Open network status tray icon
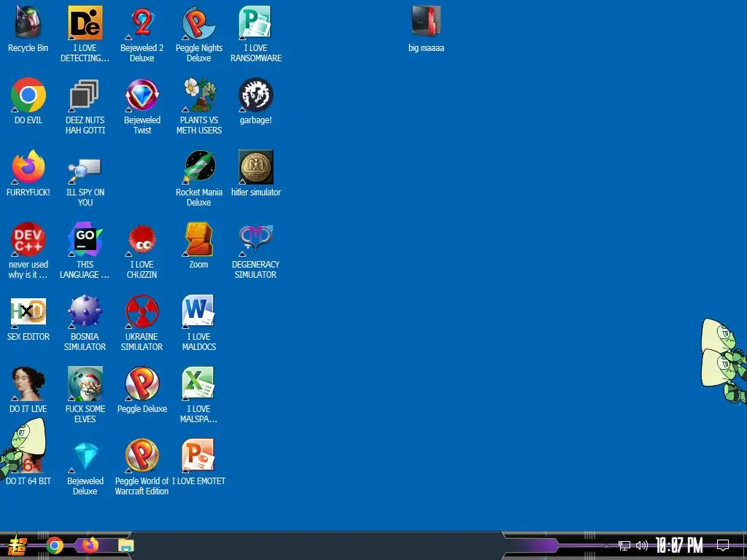The height and width of the screenshot is (560, 747). coord(624,545)
